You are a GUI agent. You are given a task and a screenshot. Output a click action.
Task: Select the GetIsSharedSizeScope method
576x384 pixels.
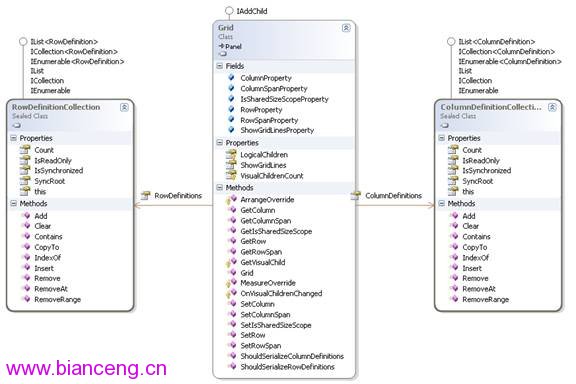tap(276, 231)
